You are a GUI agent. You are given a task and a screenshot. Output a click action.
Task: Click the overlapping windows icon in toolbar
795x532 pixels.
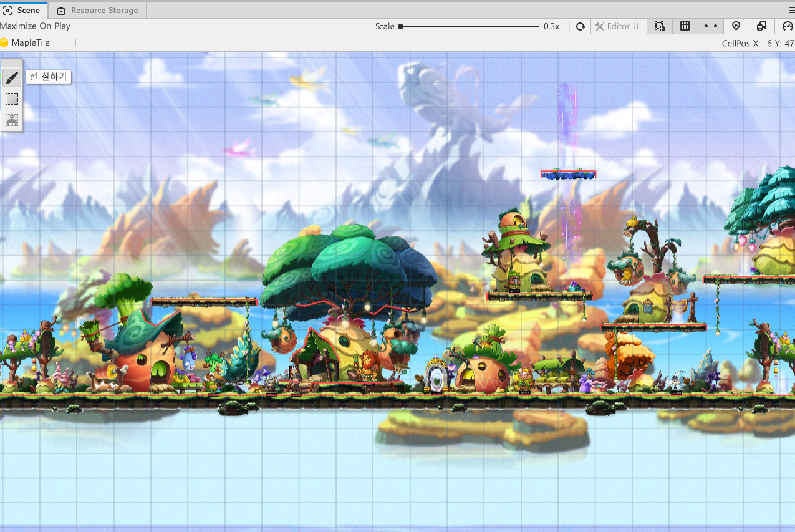761,26
